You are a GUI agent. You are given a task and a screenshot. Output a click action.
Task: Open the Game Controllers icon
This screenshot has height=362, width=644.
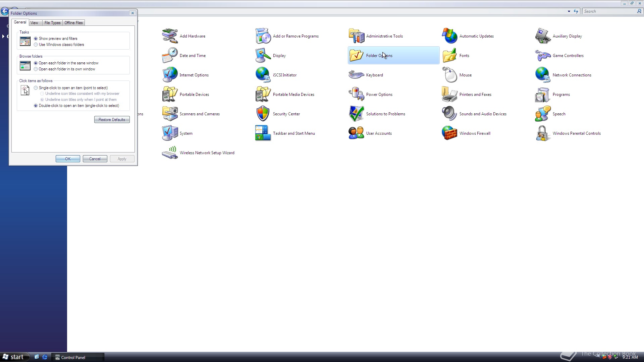(x=543, y=56)
